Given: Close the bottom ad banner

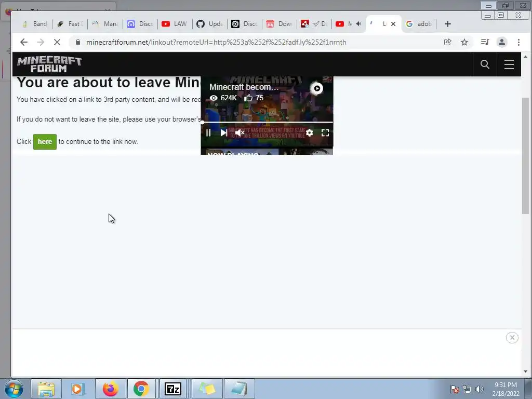Looking at the screenshot, I should point(512,337).
